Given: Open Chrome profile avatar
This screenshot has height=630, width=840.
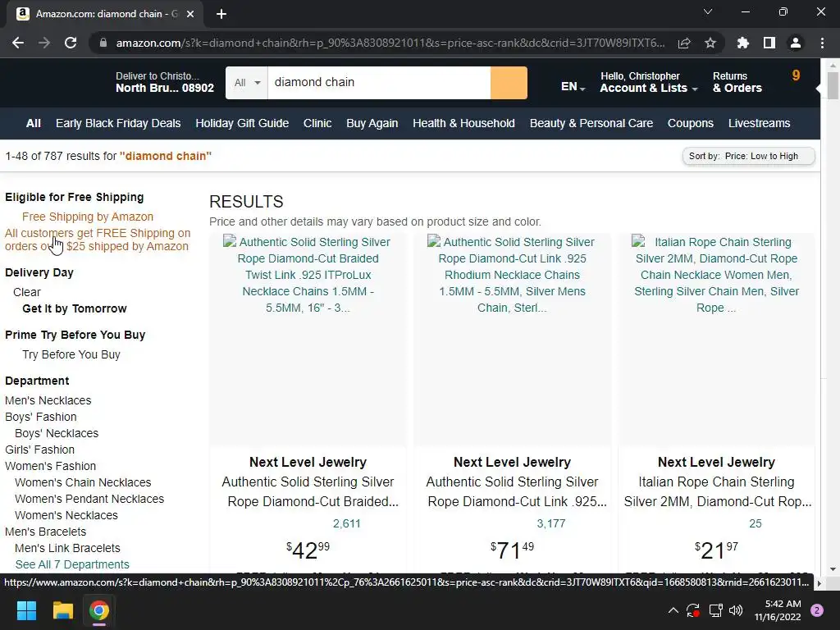Looking at the screenshot, I should [x=796, y=43].
